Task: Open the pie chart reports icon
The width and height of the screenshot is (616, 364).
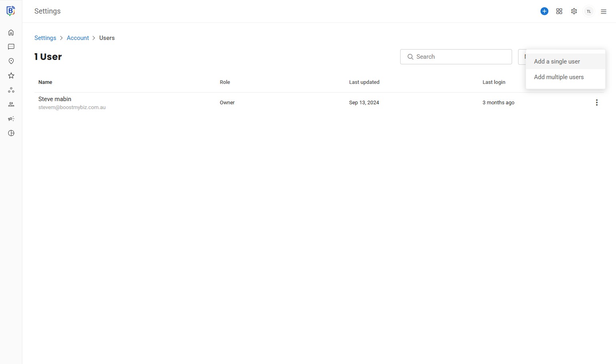Action: 11,133
